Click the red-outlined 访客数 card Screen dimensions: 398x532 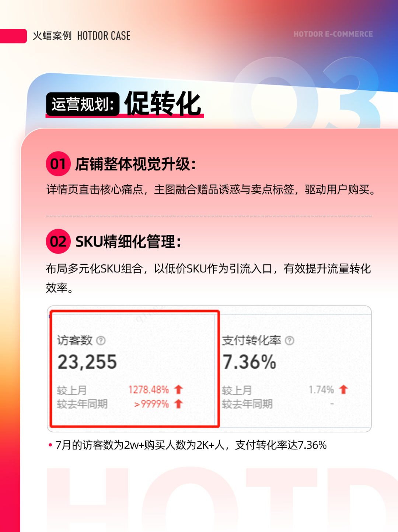[135, 369]
